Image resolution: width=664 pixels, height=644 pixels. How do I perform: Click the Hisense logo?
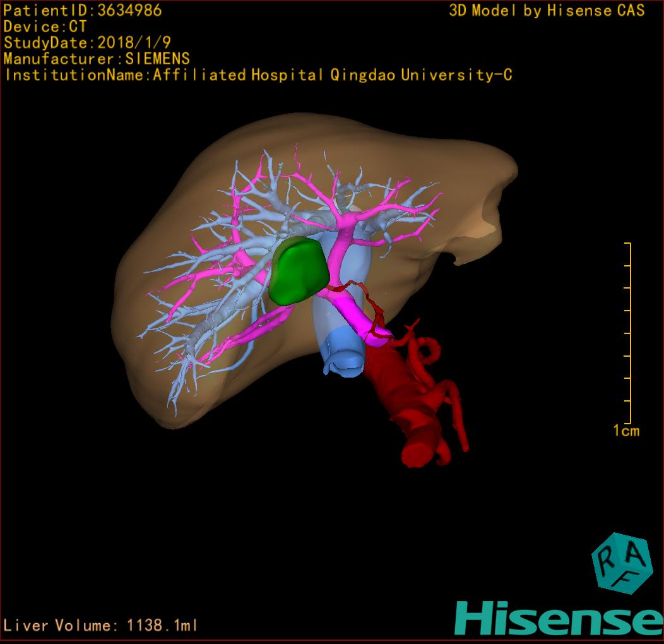558,616
